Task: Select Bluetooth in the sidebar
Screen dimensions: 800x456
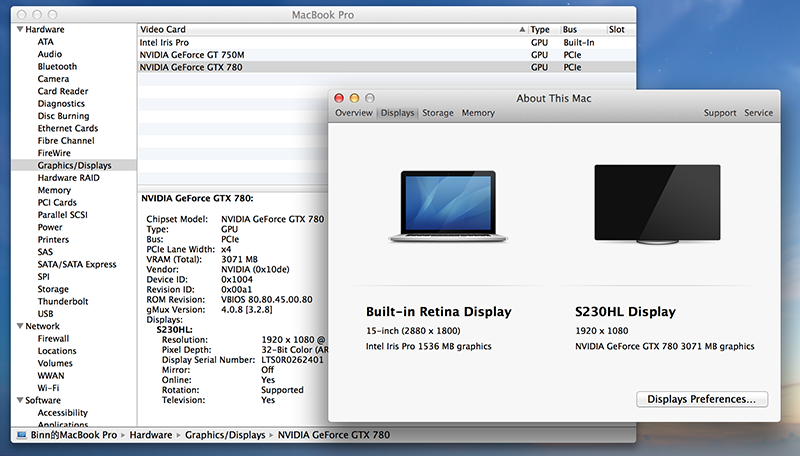Action: tap(57, 66)
